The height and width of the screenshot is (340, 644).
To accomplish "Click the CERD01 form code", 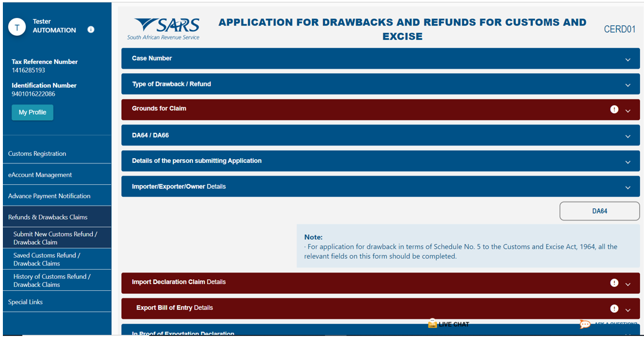I will pyautogui.click(x=619, y=29).
